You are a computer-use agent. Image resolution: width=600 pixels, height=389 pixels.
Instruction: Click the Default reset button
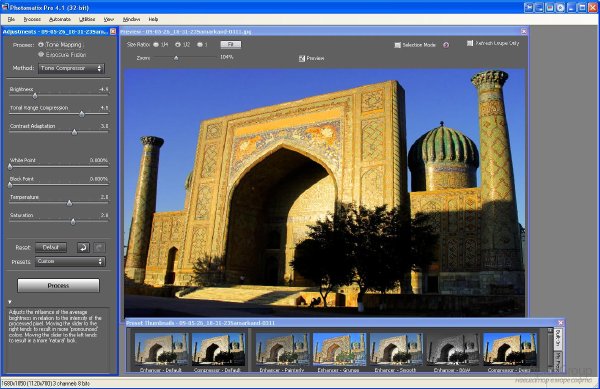(x=51, y=247)
